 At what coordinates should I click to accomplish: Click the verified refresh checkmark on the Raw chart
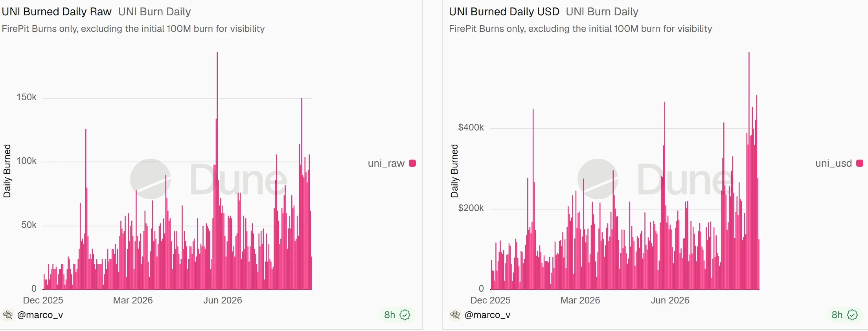[405, 315]
